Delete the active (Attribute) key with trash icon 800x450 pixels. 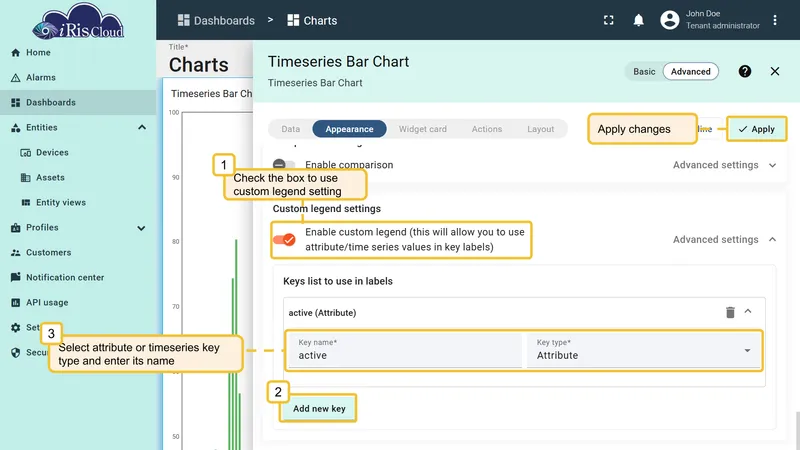tap(730, 312)
